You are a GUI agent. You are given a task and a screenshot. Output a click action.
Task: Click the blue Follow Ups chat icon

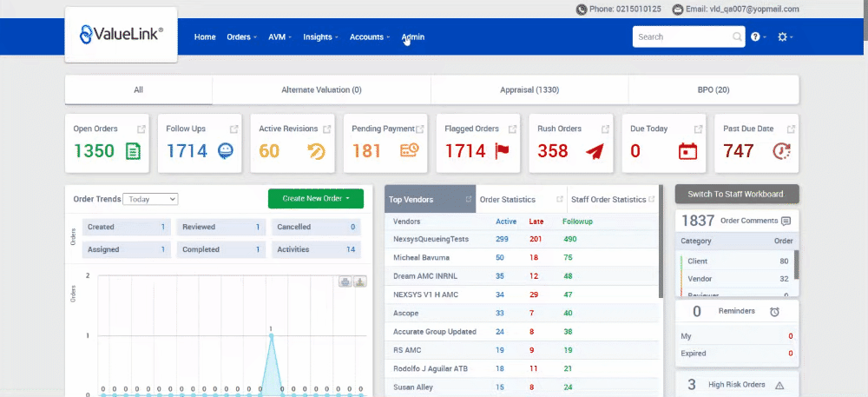pyautogui.click(x=226, y=151)
